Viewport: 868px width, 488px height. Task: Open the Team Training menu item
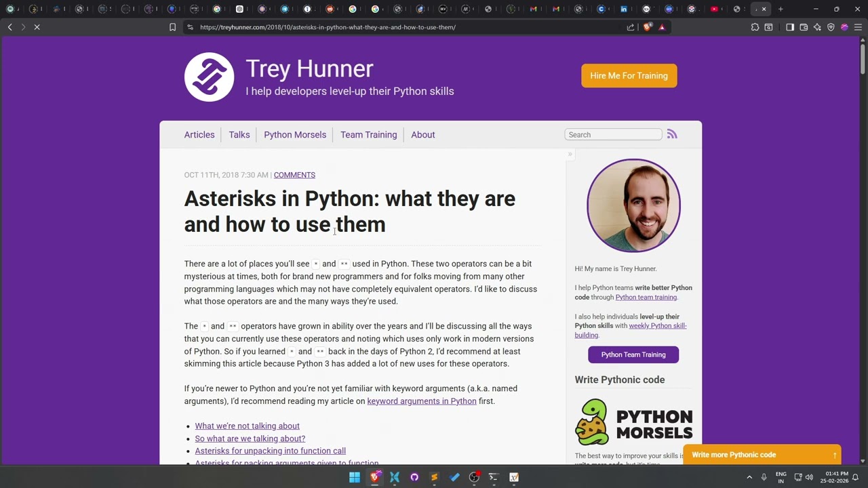[x=369, y=135]
